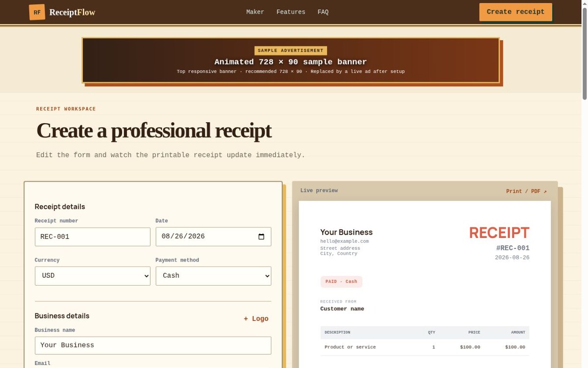Click the QTY column header
588x368 pixels.
(x=431, y=332)
